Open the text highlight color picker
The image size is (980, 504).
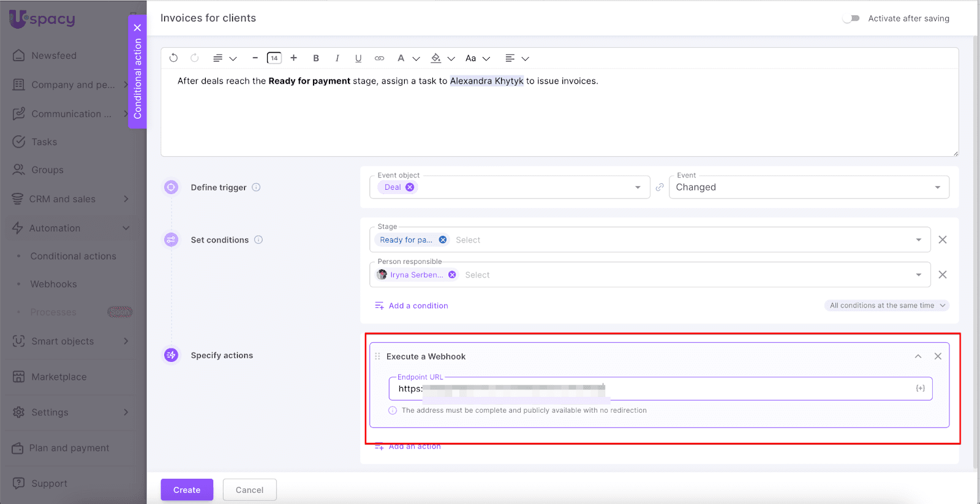436,58
